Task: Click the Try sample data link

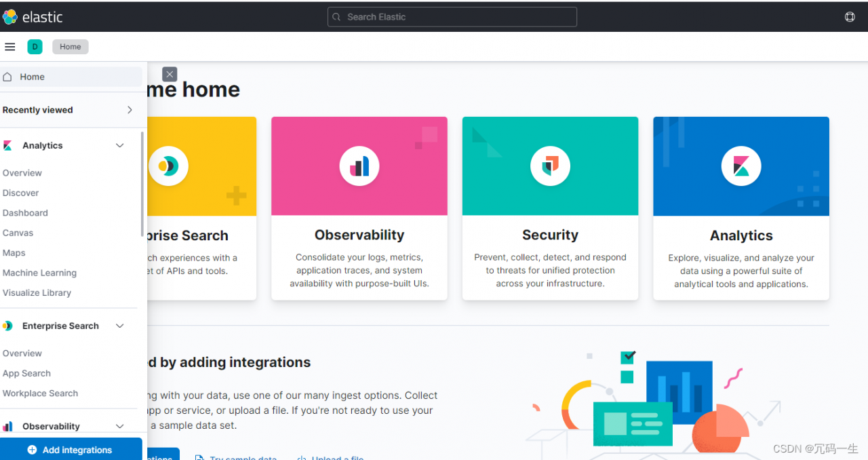Action: 243,457
